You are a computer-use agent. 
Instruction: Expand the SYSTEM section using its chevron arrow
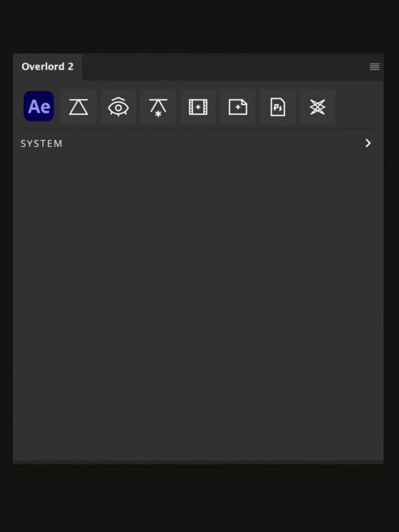coord(368,143)
